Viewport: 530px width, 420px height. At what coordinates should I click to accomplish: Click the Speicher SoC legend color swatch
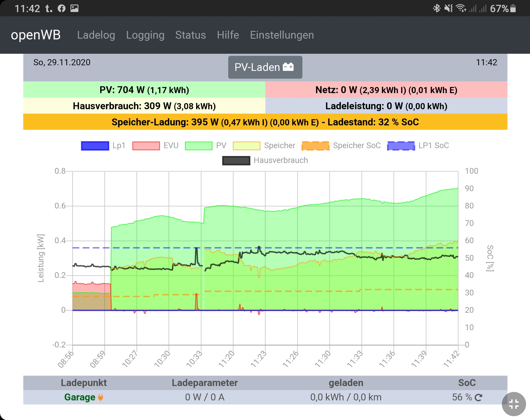(315, 146)
